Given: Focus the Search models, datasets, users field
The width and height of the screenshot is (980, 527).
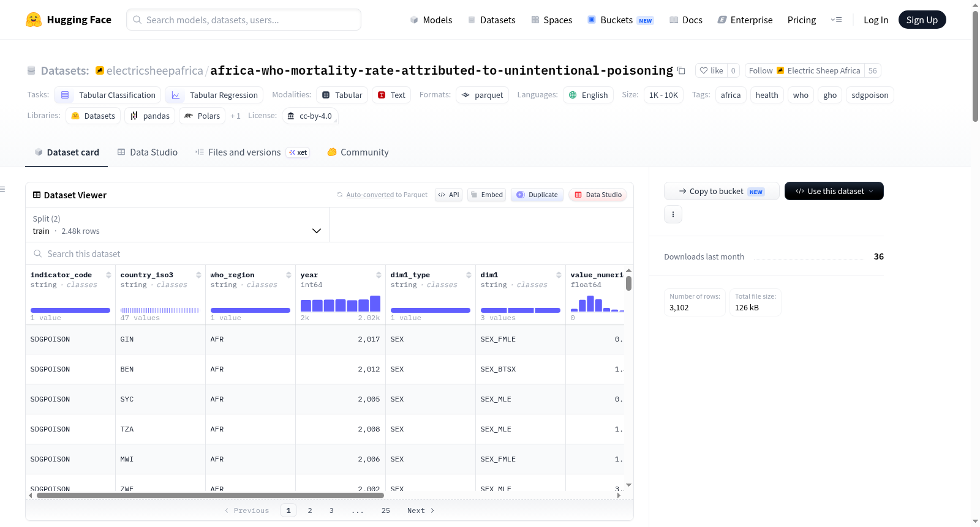Looking at the screenshot, I should 244,20.
